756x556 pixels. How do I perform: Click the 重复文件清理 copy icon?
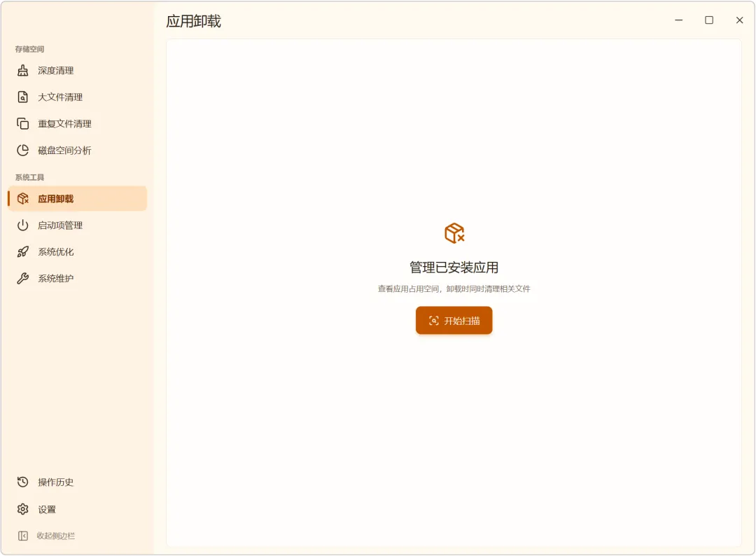point(22,124)
